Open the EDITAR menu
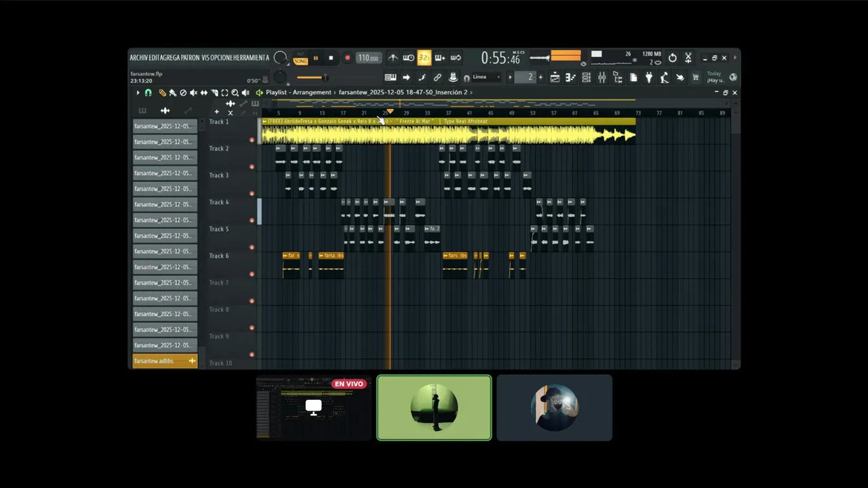 pos(155,58)
